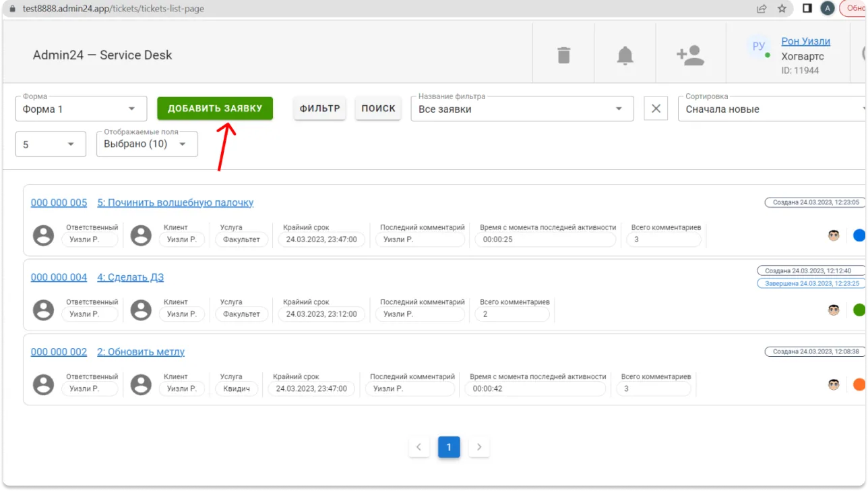This screenshot has height=491, width=868.
Task: Click the ПОИСК button
Action: [x=378, y=109]
